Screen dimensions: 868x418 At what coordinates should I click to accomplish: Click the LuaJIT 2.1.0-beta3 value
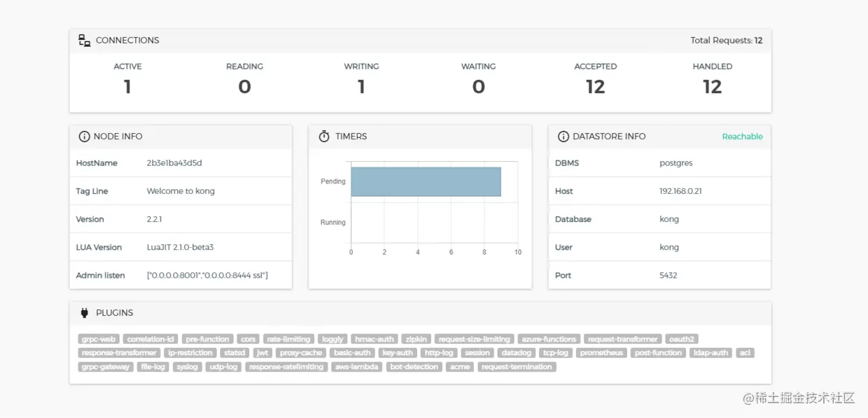[x=180, y=247]
